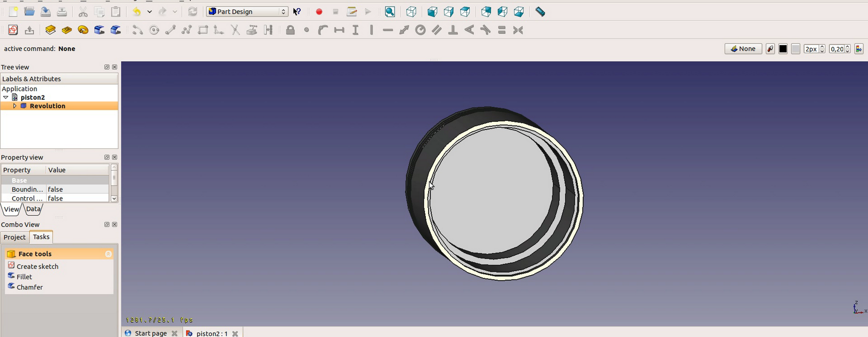Open the Project tab in Combo View
This screenshot has width=868, height=337.
(x=15, y=237)
